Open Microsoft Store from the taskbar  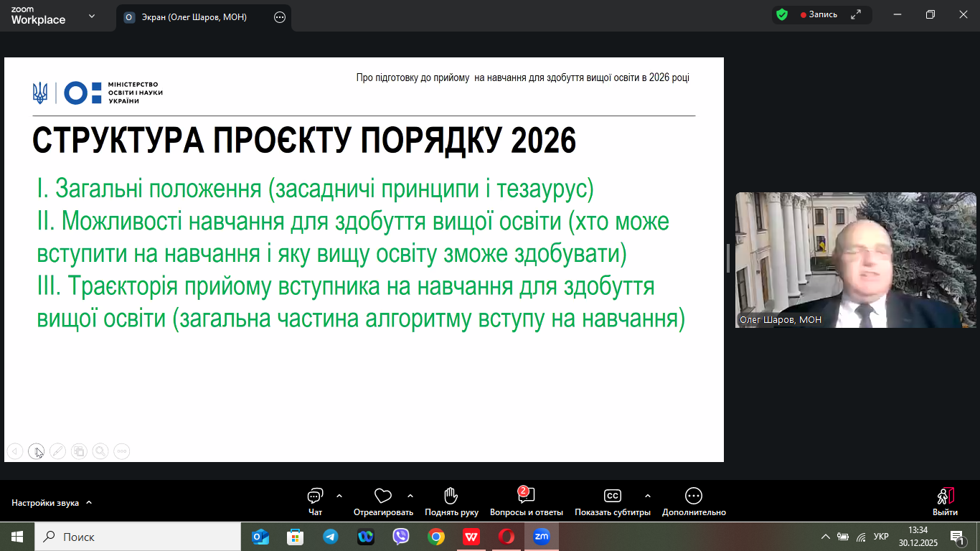295,537
